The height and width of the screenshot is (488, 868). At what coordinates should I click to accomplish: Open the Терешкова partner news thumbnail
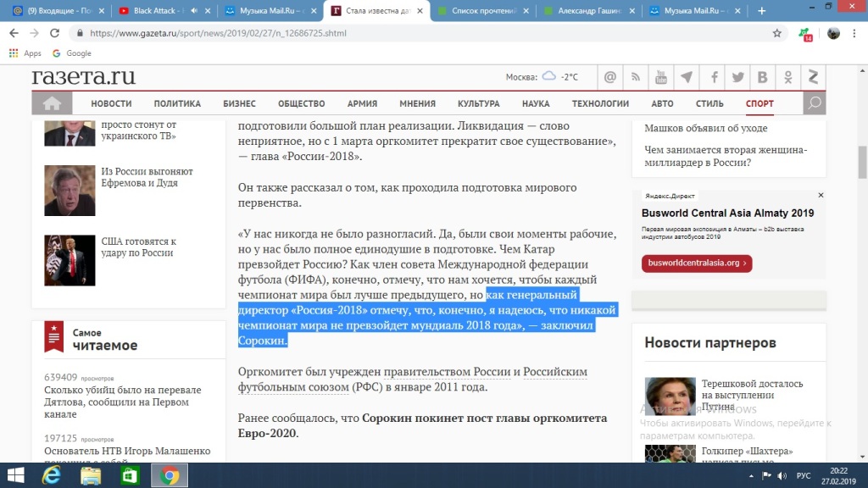click(x=670, y=396)
